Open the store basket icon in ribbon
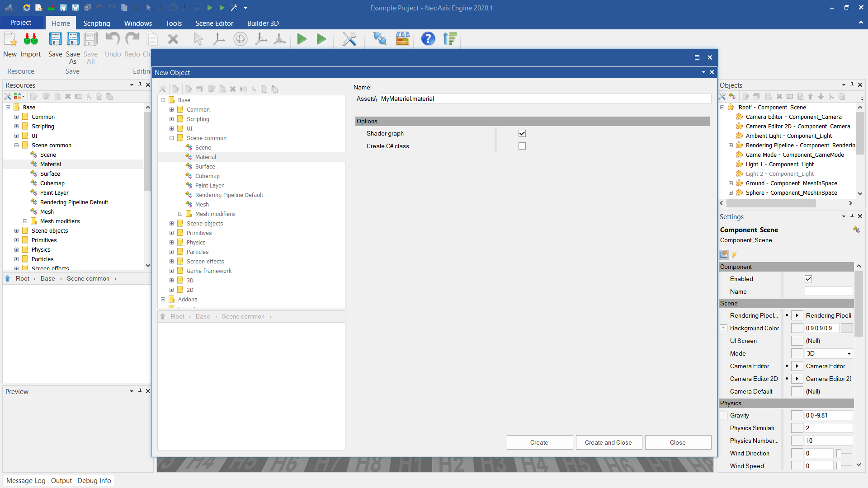This screenshot has height=488, width=868. (402, 39)
